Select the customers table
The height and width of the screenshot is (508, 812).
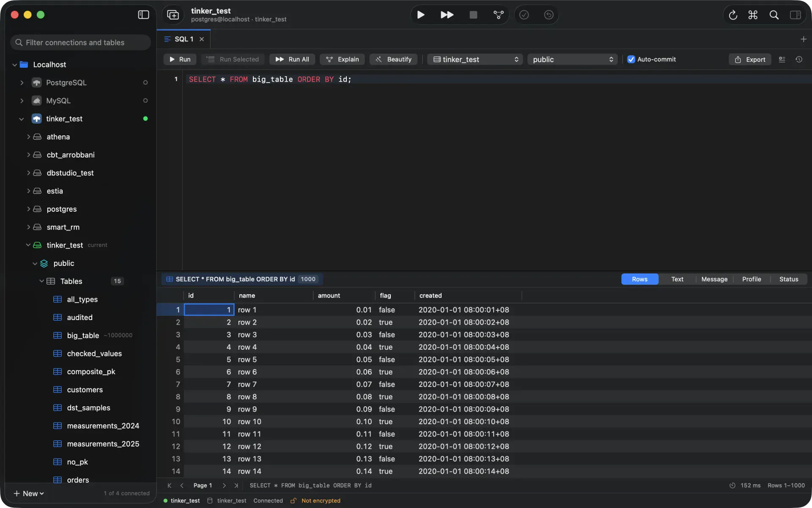(80, 389)
